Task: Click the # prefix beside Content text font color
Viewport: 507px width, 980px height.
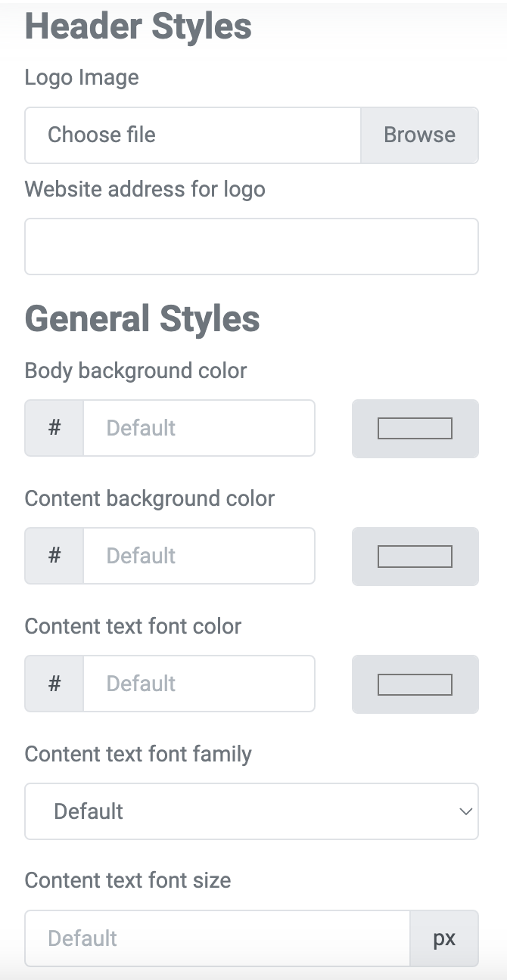Action: click(x=54, y=684)
